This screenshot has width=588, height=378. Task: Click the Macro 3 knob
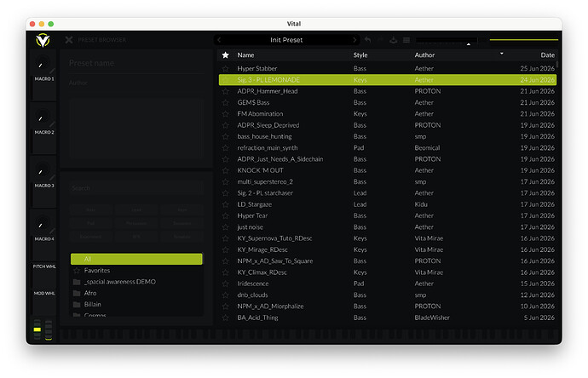pyautogui.click(x=42, y=170)
